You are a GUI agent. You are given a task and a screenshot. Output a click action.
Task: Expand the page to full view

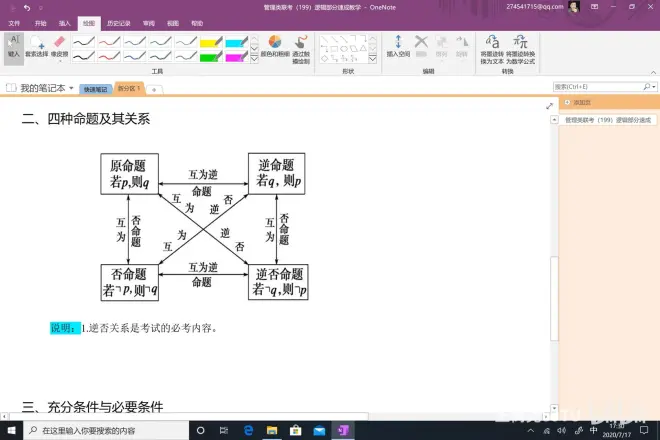point(549,105)
